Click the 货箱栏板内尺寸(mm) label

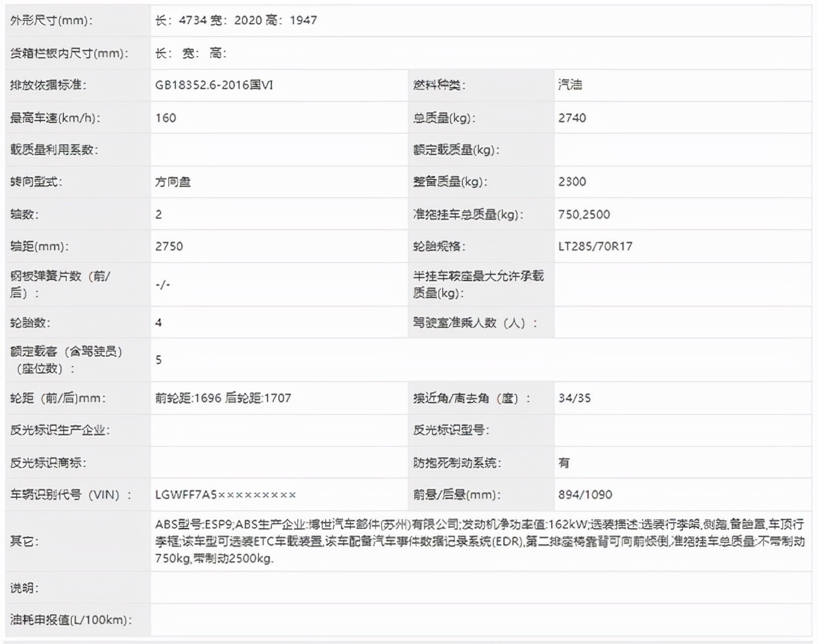[x=69, y=53]
